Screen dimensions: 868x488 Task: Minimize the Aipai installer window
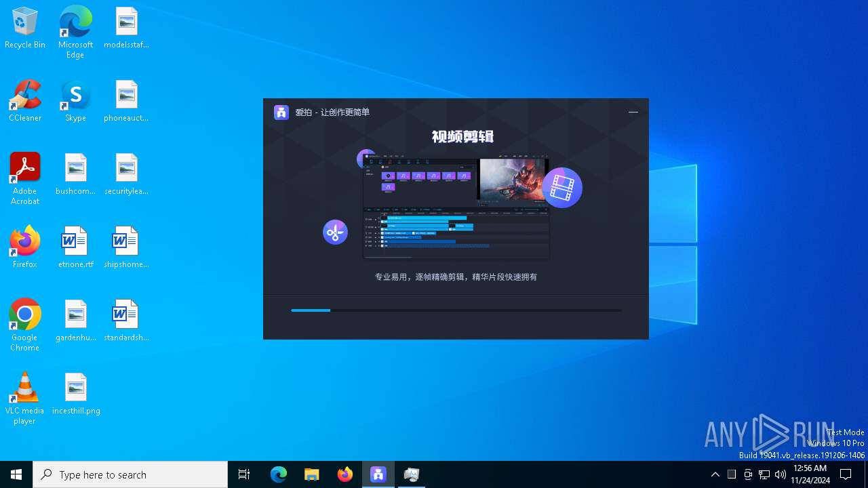(x=633, y=113)
